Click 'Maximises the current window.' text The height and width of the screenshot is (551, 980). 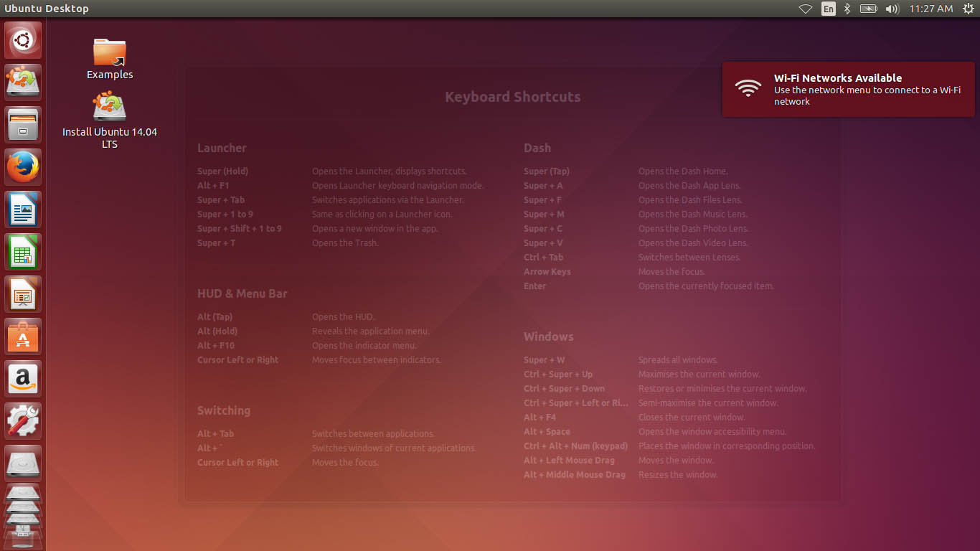(x=699, y=375)
